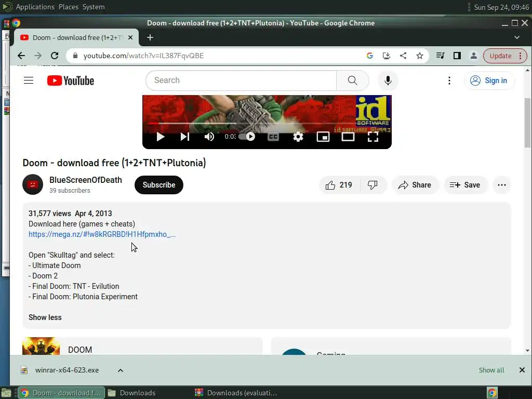Reload the YouTube page
The height and width of the screenshot is (399, 532).
coord(55,56)
